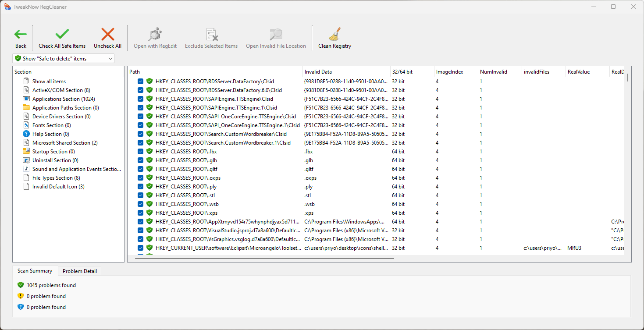This screenshot has width=644, height=330.
Task: Select the ActiveX/COM Section icon in sidebar
Action: tap(26, 90)
